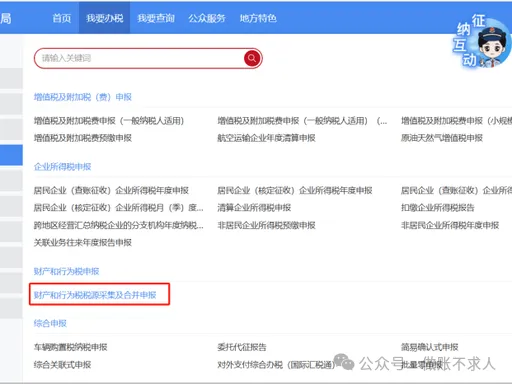Open the 公众服务 menu

(207, 18)
